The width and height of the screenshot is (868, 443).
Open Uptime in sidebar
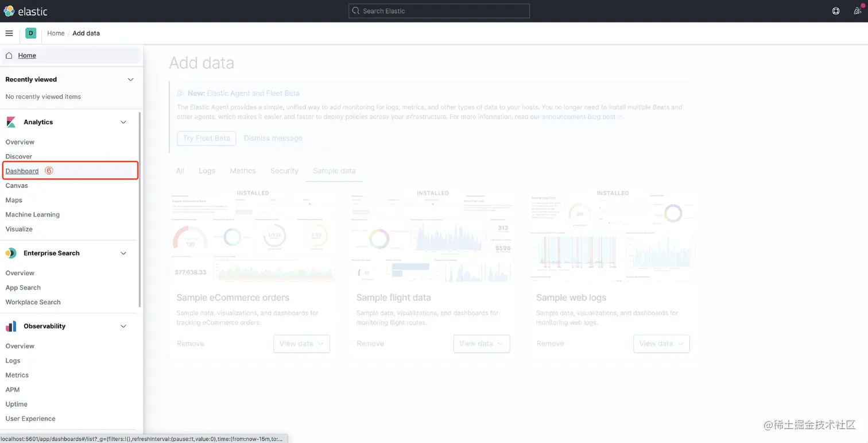[17, 405]
